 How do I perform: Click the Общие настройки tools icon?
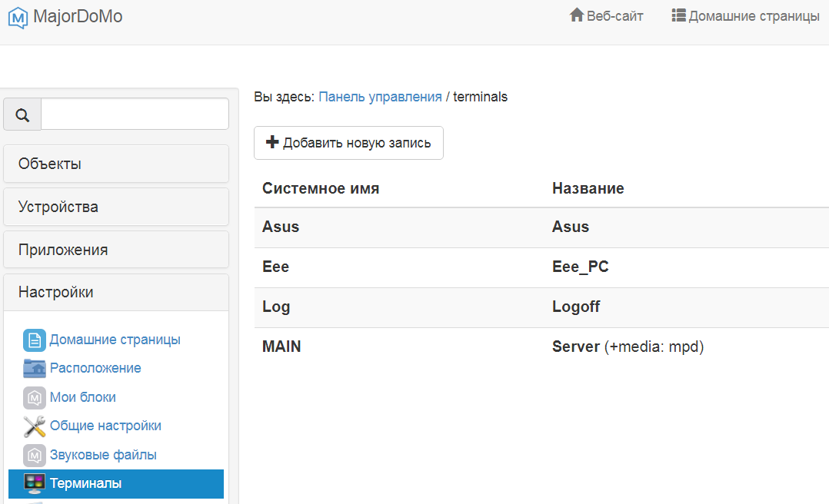pyautogui.click(x=35, y=426)
